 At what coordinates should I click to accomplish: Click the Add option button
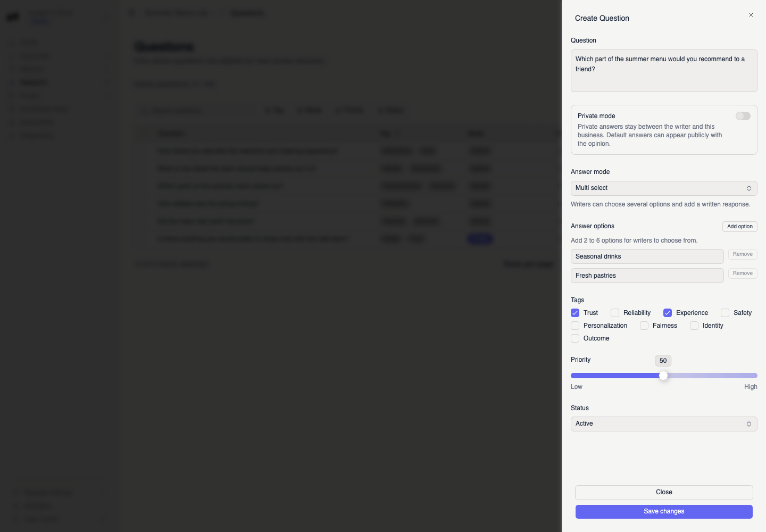click(740, 227)
